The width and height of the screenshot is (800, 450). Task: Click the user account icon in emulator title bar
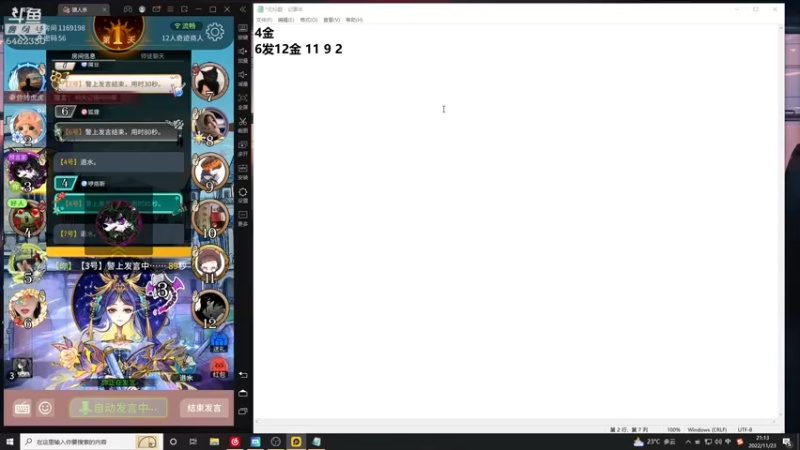pos(142,9)
